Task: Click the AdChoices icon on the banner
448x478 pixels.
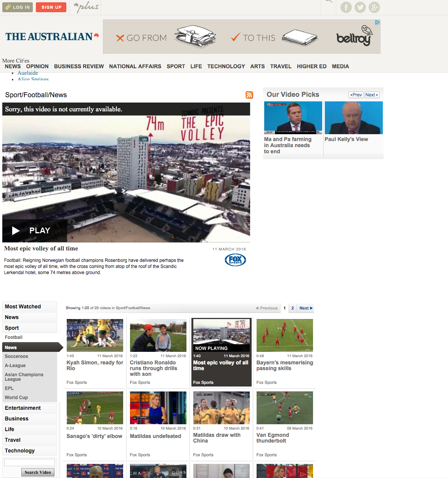Action: [377, 22]
